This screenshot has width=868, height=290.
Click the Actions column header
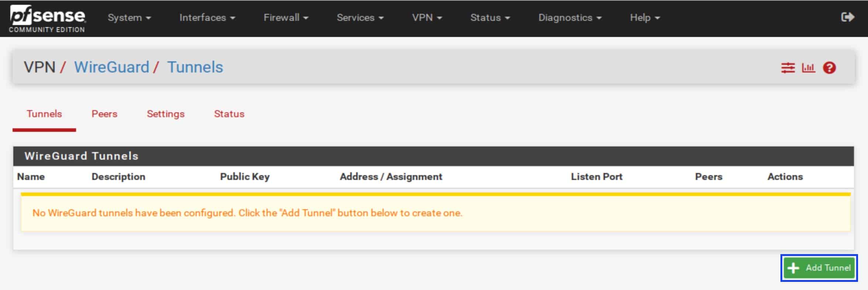[785, 177]
